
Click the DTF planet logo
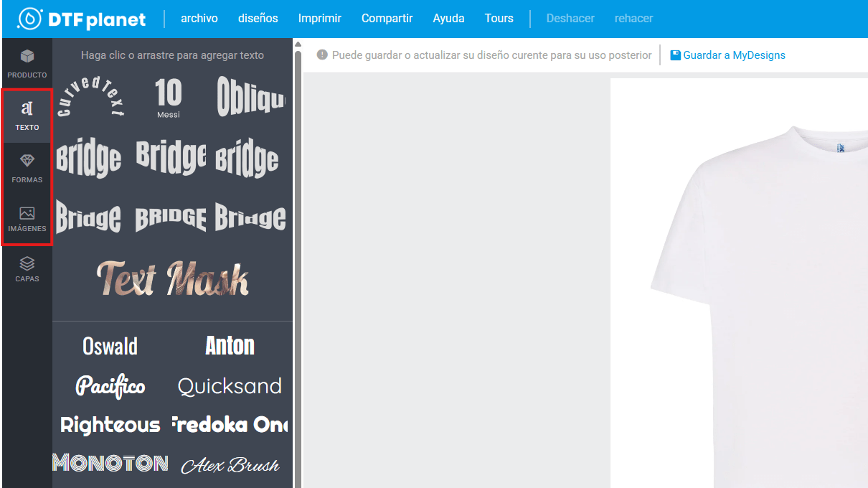click(x=82, y=19)
